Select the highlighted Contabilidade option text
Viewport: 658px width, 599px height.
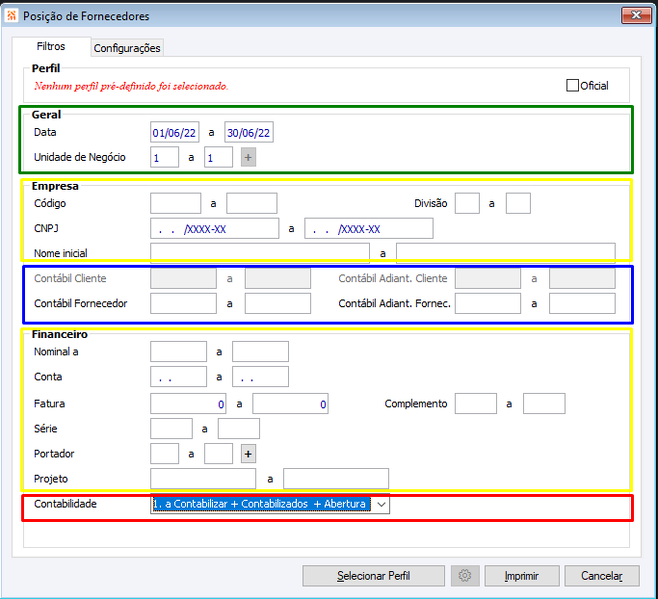coord(261,504)
